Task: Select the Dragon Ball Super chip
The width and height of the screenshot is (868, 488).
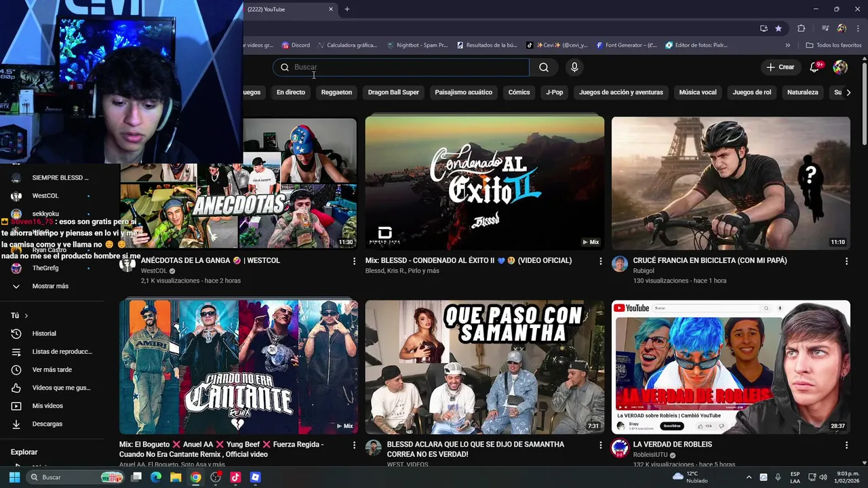Action: (393, 92)
